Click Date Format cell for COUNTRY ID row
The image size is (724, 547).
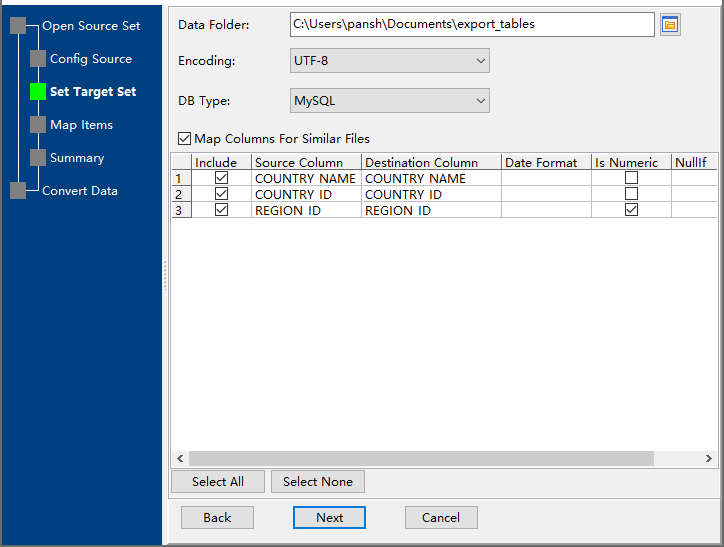(546, 194)
